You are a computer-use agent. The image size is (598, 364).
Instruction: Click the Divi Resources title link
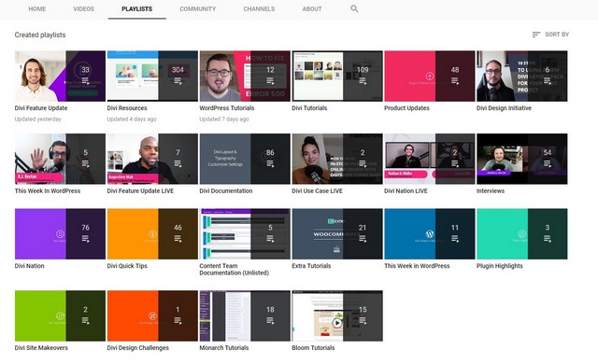coord(127,108)
